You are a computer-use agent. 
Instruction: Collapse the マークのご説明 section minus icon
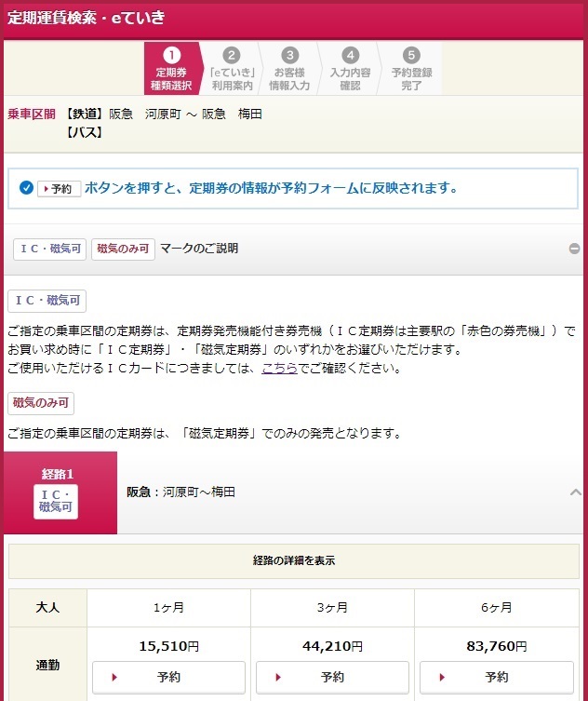(x=574, y=249)
